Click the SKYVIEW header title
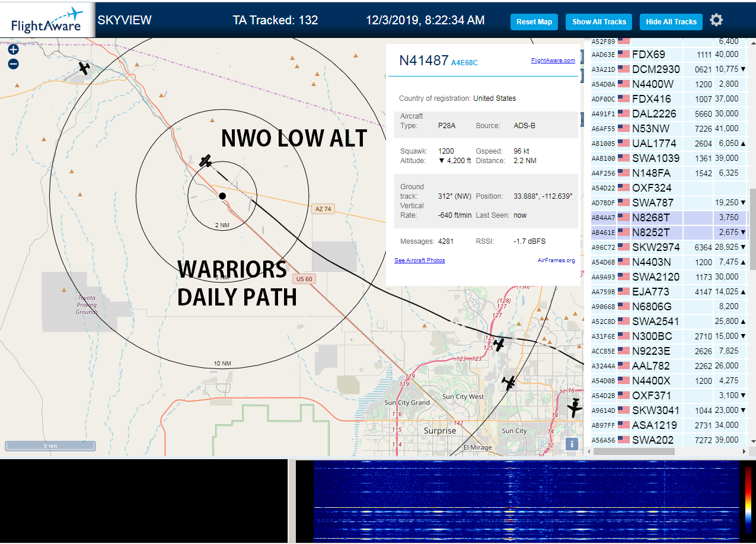 [125, 20]
